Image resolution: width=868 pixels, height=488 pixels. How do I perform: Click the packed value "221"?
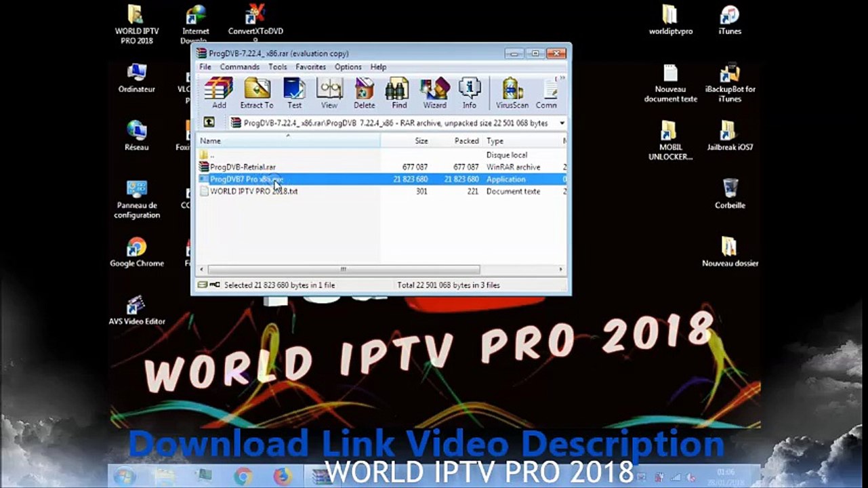[x=472, y=191]
